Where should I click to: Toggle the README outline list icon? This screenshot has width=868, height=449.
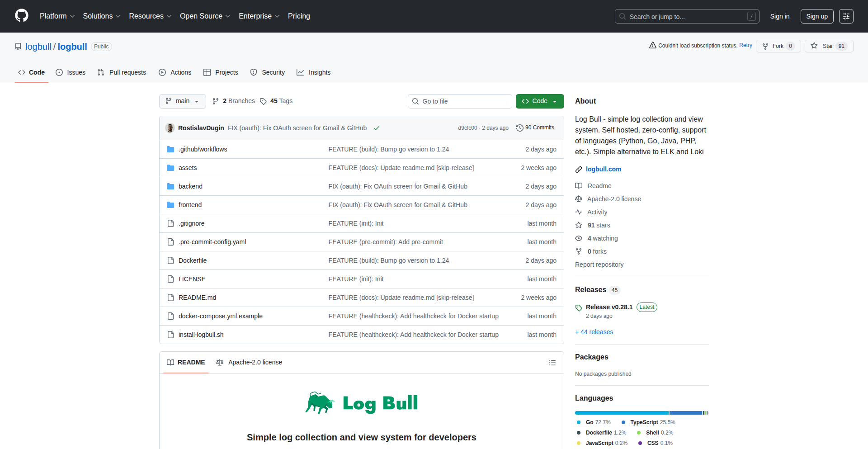(x=552, y=362)
